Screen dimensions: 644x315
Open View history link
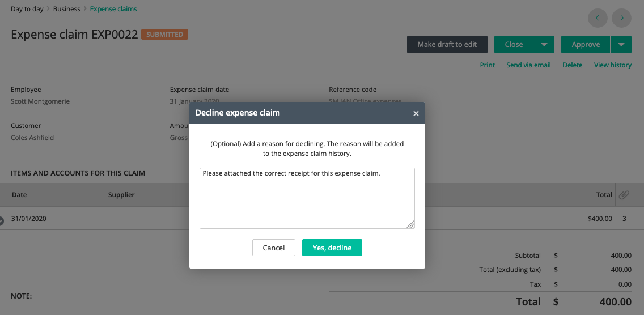coord(613,65)
